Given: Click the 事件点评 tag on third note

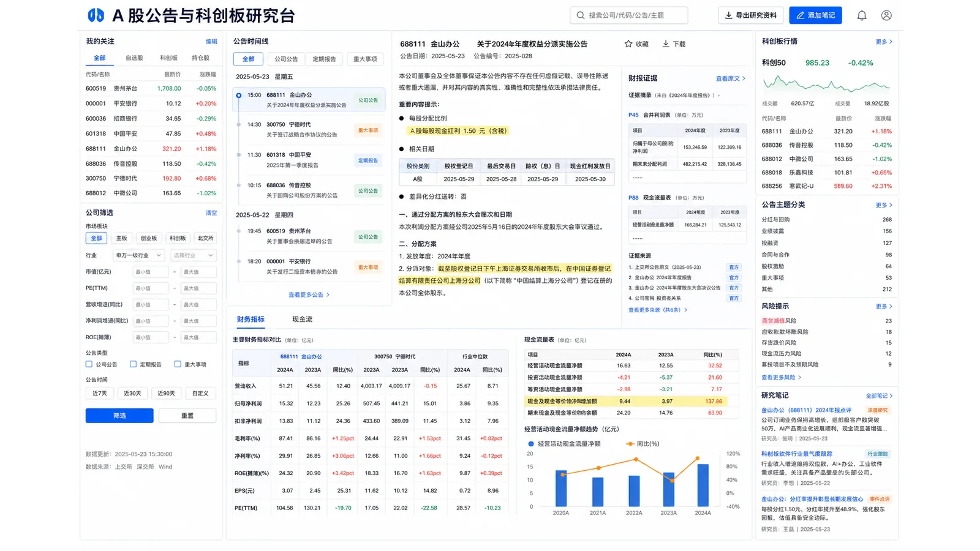Looking at the screenshot, I should tap(880, 499).
